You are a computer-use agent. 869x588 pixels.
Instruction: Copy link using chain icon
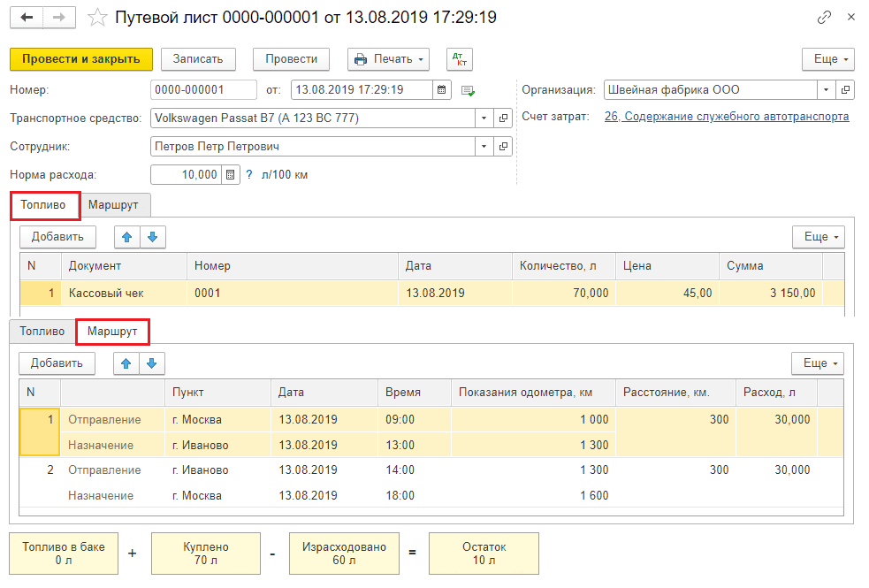click(x=825, y=17)
